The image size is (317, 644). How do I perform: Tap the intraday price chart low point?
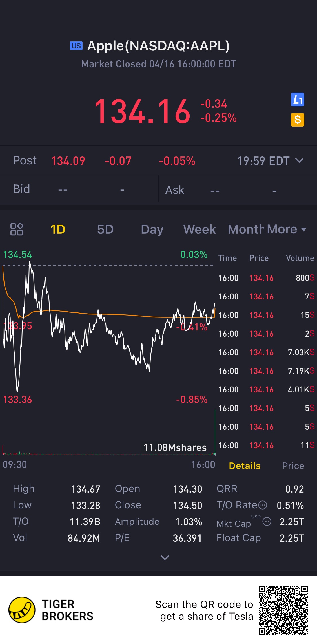tap(17, 391)
